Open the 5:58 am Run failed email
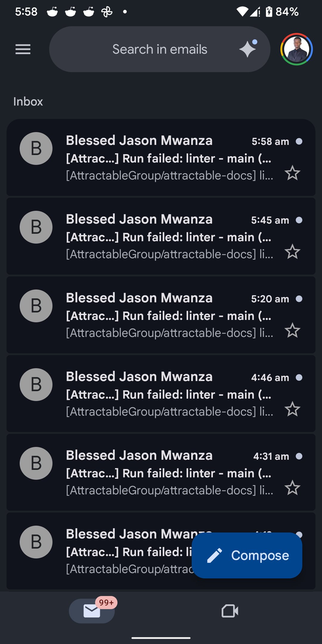The image size is (322, 644). point(168,158)
